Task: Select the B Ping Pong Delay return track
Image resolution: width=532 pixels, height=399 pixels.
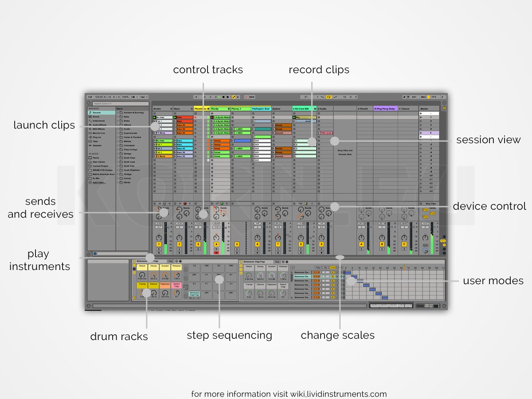Action: pyautogui.click(x=385, y=109)
